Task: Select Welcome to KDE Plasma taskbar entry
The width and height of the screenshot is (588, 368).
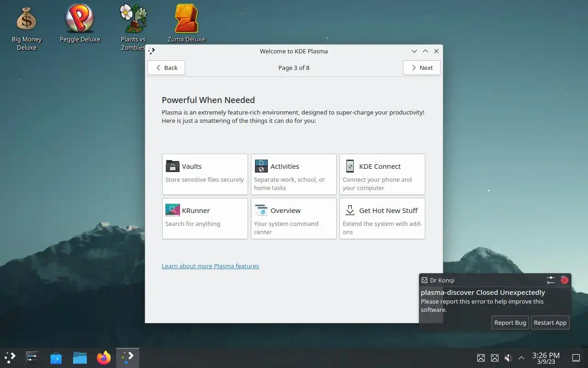Action: pyautogui.click(x=128, y=357)
